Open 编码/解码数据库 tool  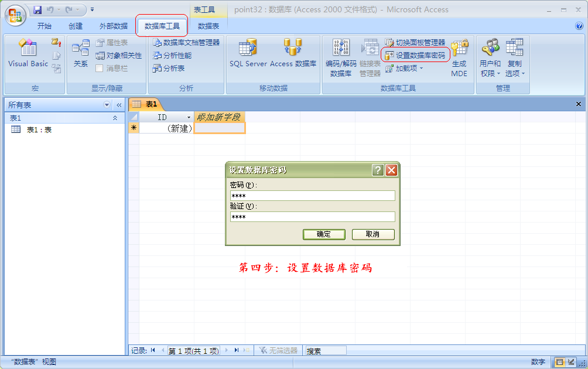(x=341, y=58)
